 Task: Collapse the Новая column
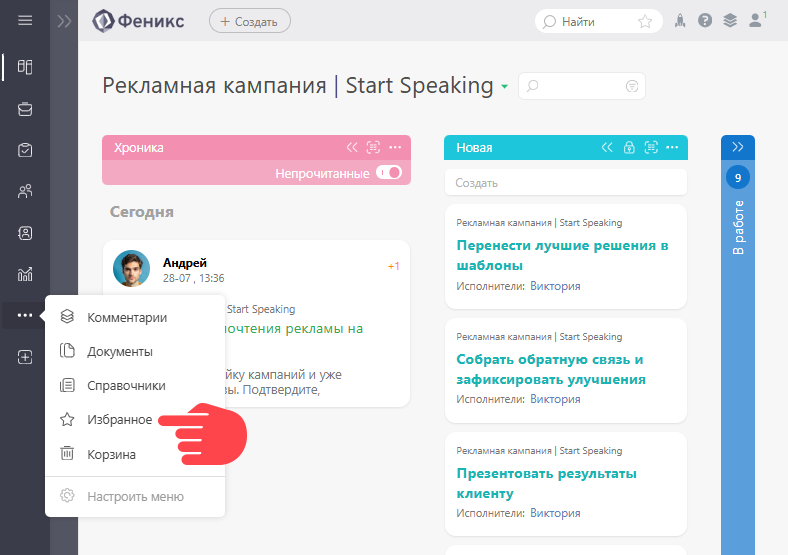pos(607,147)
